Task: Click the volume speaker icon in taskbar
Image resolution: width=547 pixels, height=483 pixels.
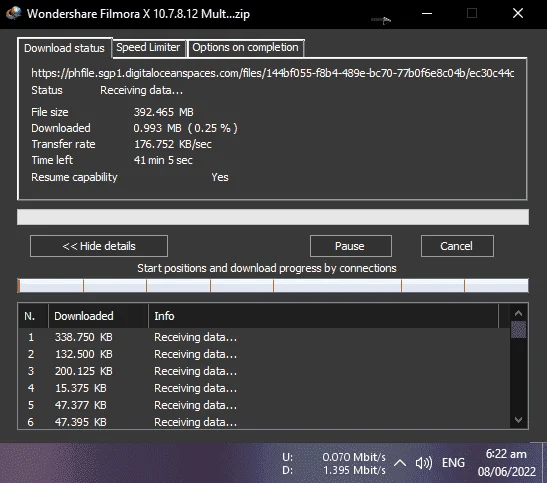Action: click(x=424, y=463)
